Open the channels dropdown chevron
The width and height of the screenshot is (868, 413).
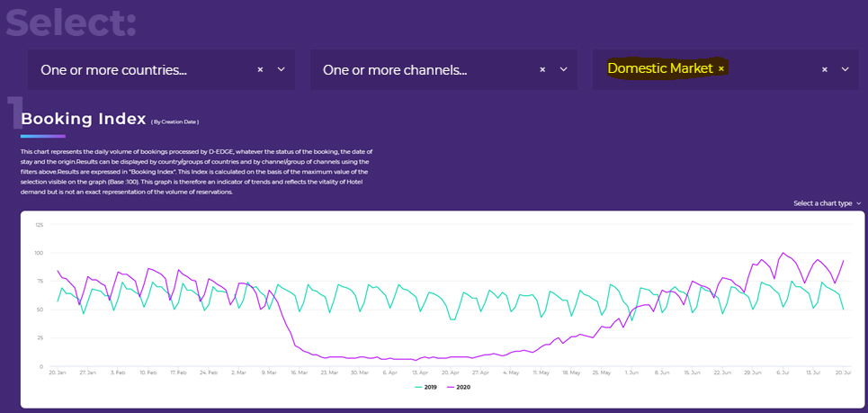tap(563, 69)
